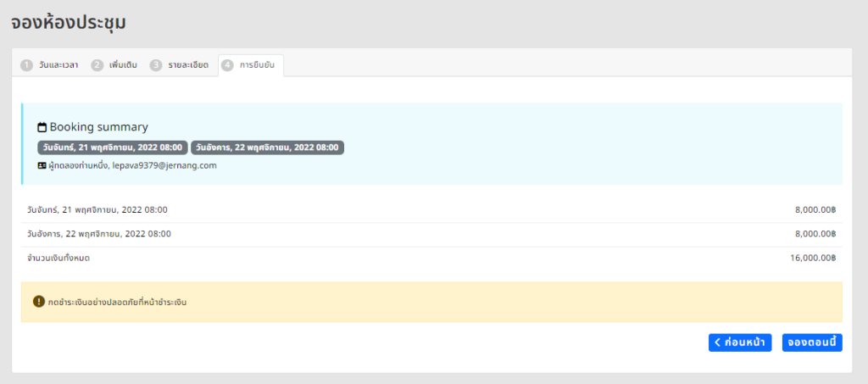Screen dimensions: 868x384
Task: Click the step 2 number circle
Action: (x=97, y=65)
